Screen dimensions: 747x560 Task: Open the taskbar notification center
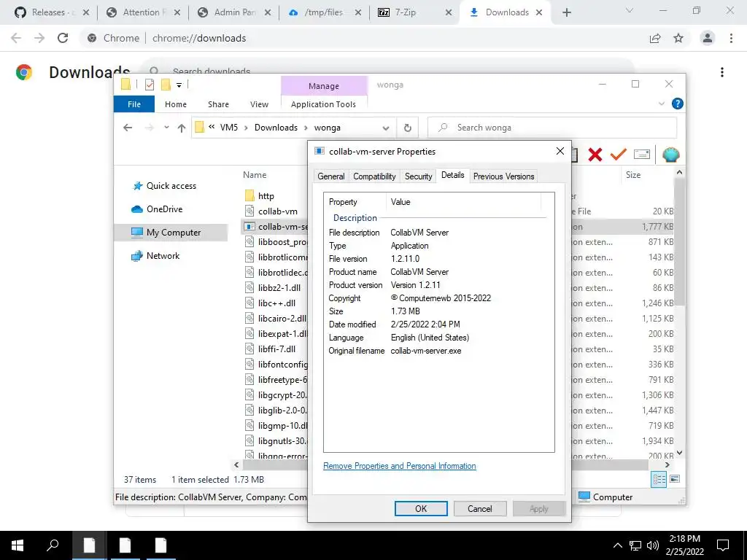tap(723, 545)
